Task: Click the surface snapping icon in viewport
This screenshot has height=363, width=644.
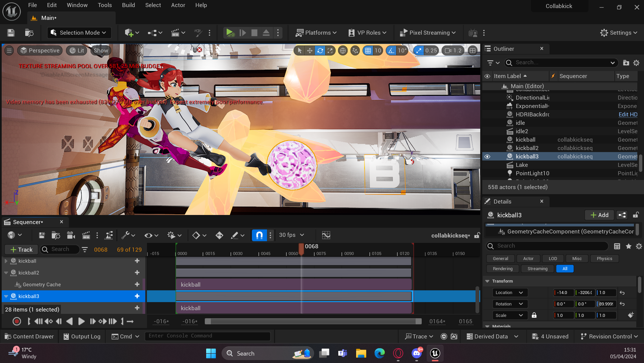Action: tap(355, 50)
